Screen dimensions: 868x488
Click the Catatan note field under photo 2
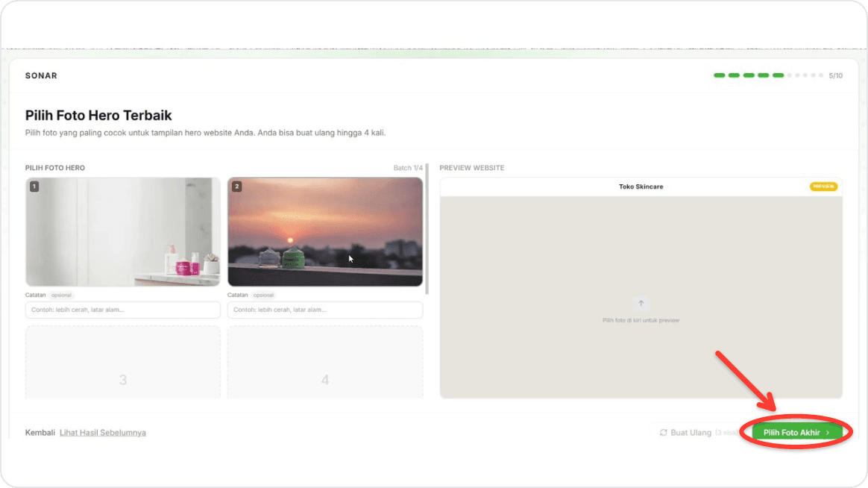[x=325, y=310]
